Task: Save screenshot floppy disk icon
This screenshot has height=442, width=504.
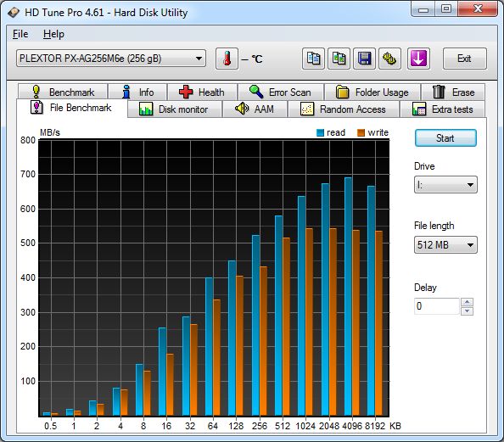Action: (x=364, y=59)
